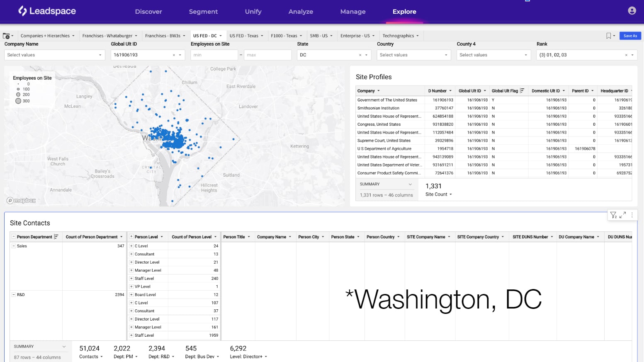Open D Number column header menu

click(450, 91)
